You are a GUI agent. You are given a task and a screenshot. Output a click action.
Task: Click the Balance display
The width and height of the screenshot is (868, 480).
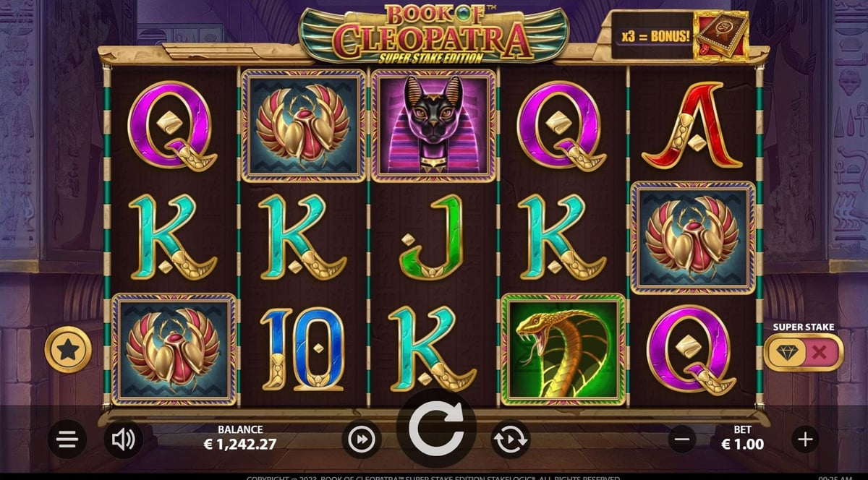[x=240, y=437]
